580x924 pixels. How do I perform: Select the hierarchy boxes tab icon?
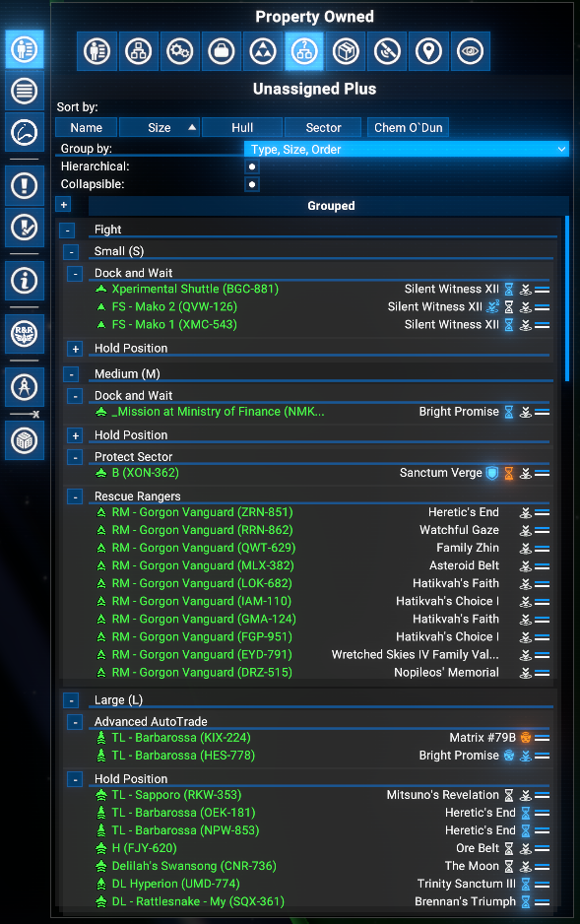(139, 51)
